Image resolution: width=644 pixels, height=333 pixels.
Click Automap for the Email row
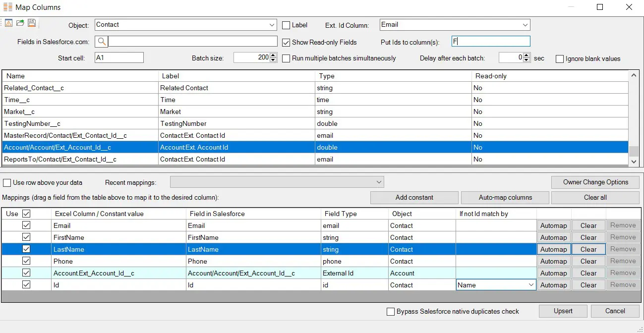coord(554,225)
